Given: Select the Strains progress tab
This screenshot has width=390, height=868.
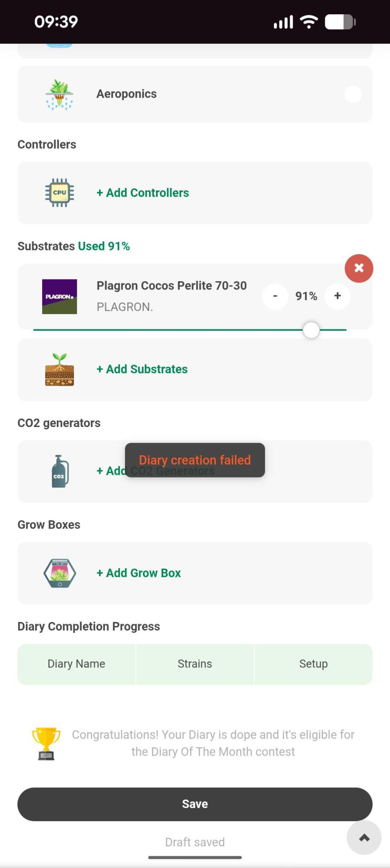Looking at the screenshot, I should 195,664.
